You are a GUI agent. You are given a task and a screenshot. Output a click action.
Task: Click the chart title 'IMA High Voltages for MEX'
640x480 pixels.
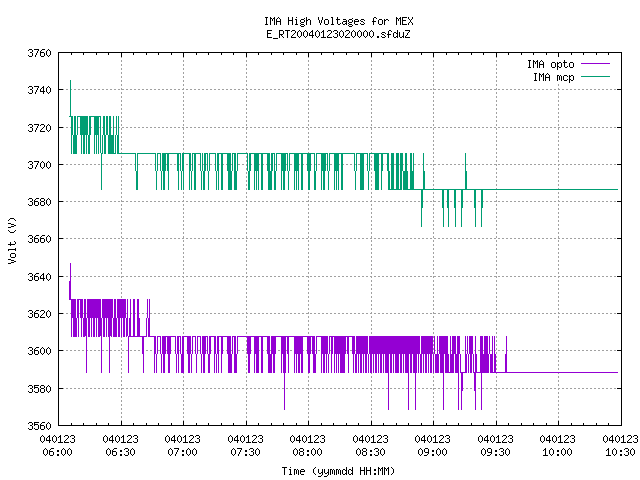(338, 21)
